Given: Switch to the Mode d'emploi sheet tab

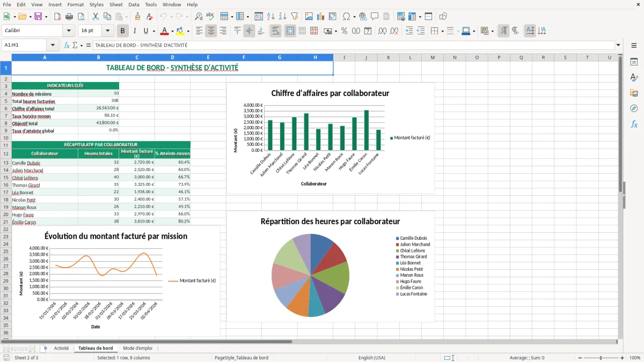Looking at the screenshot, I should tap(137, 348).
